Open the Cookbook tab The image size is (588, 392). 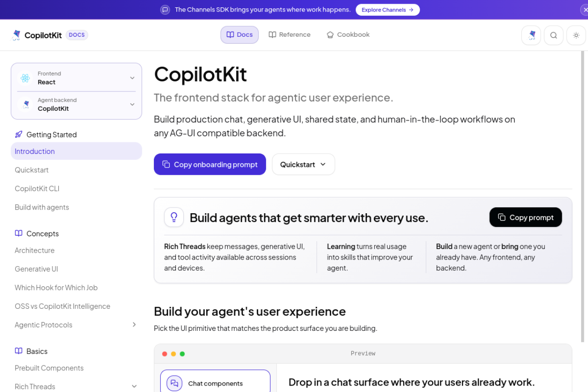tap(348, 35)
